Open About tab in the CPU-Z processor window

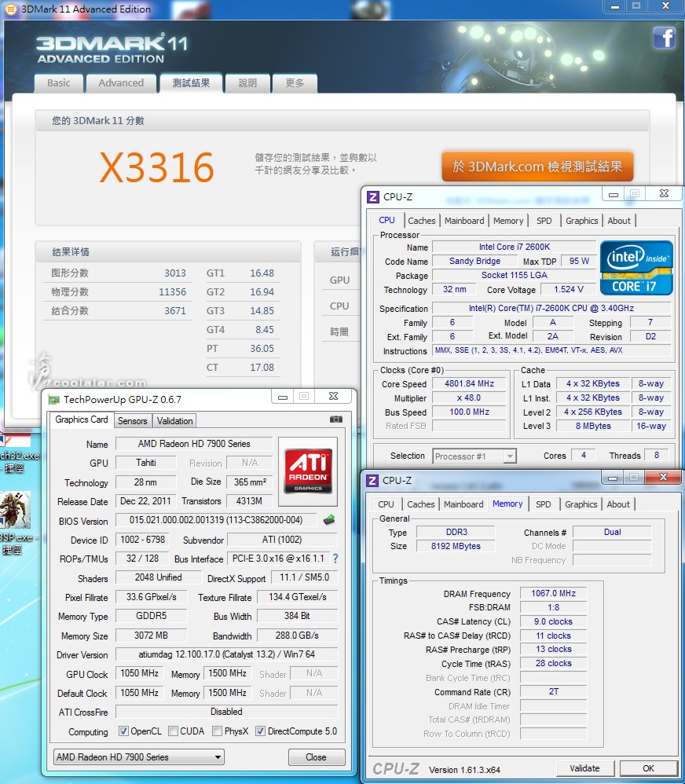pyautogui.click(x=619, y=221)
